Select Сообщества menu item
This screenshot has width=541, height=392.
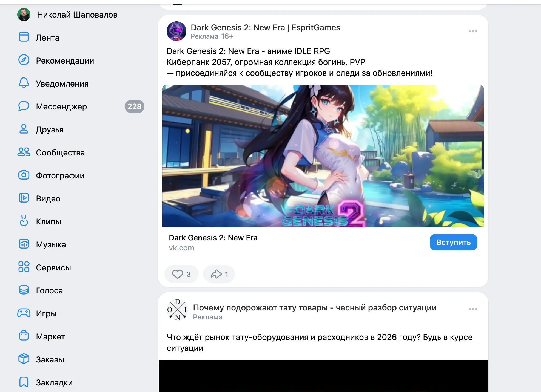(x=60, y=152)
